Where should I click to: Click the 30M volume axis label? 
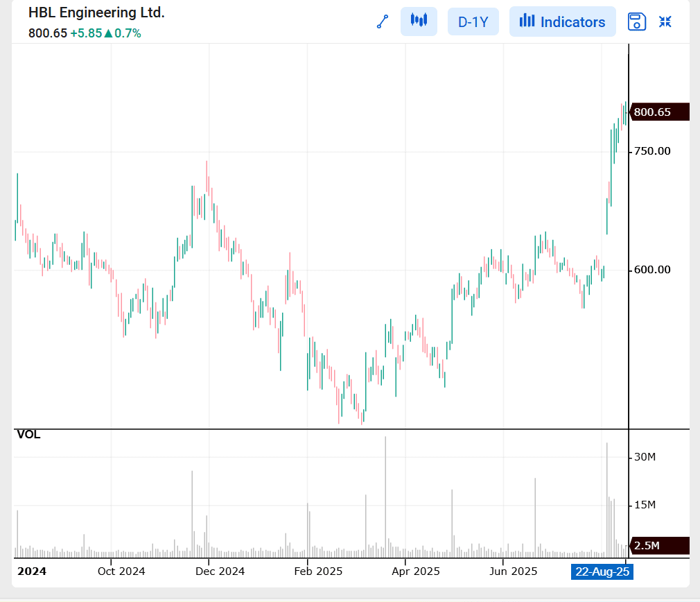tap(645, 457)
